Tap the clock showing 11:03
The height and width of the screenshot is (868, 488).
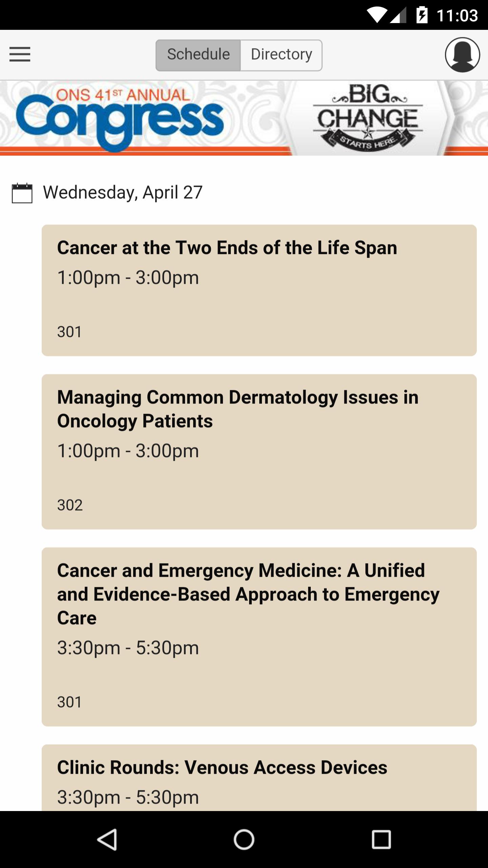(x=457, y=15)
